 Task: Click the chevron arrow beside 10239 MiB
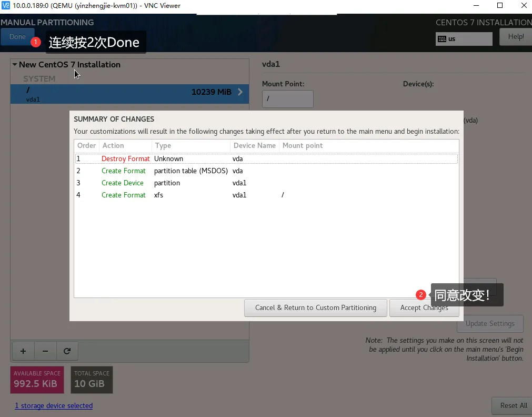click(x=240, y=92)
